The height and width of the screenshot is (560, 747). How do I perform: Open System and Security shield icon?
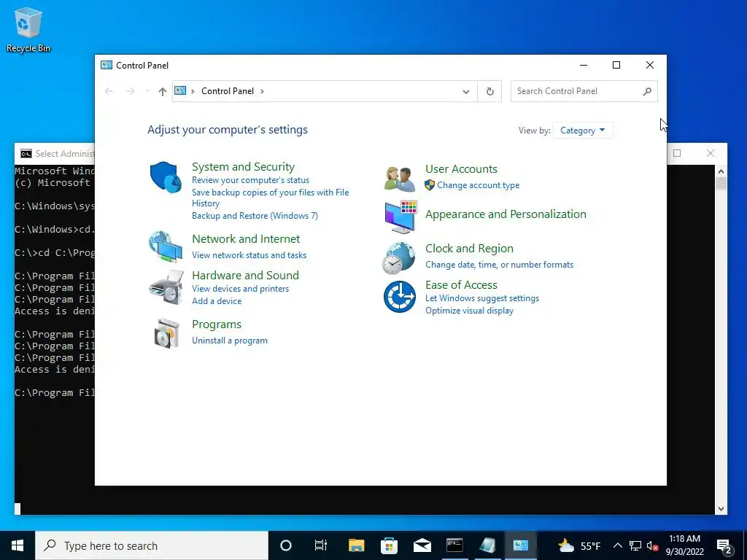[166, 177]
